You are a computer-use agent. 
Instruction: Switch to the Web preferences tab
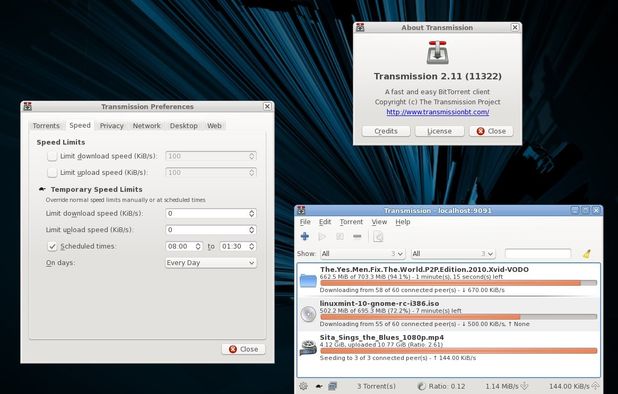pyautogui.click(x=214, y=126)
